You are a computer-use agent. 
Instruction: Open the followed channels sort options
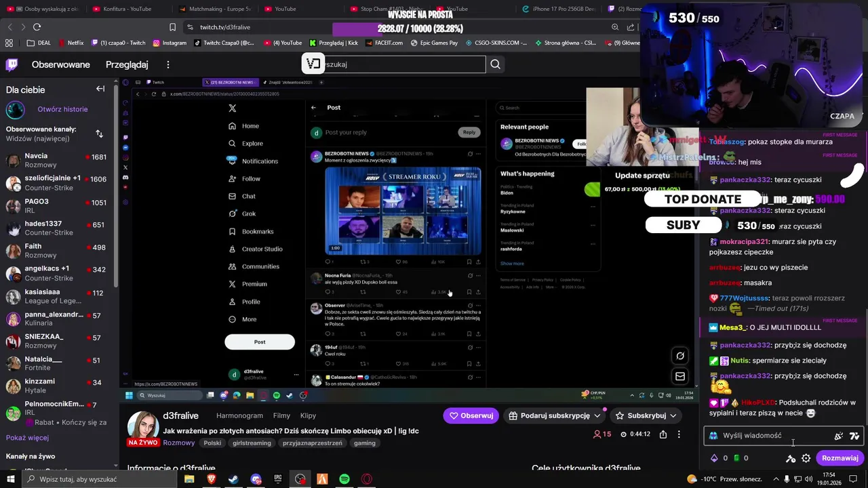[99, 134]
